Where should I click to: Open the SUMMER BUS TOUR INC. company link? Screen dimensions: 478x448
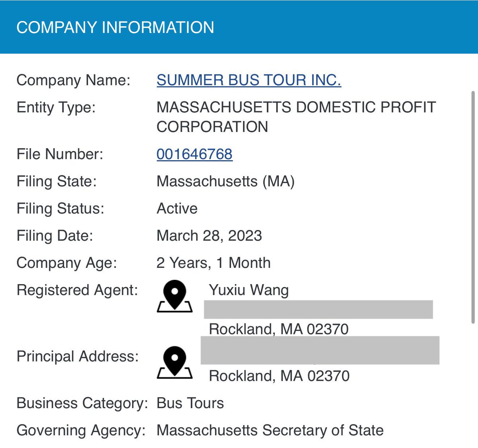pos(249,80)
